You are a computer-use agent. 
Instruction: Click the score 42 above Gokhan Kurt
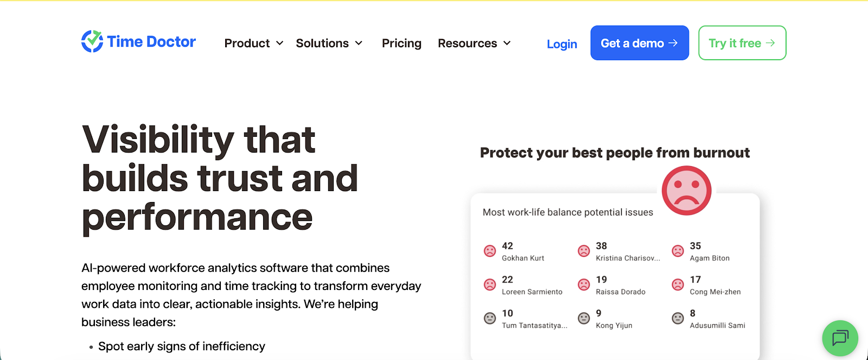[507, 246]
